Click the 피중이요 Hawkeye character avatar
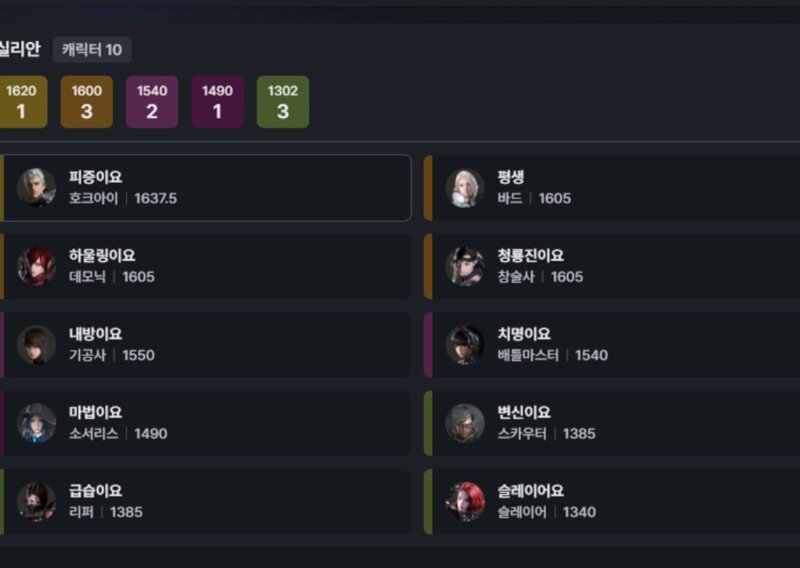Image resolution: width=800 pixels, height=568 pixels. tap(36, 188)
